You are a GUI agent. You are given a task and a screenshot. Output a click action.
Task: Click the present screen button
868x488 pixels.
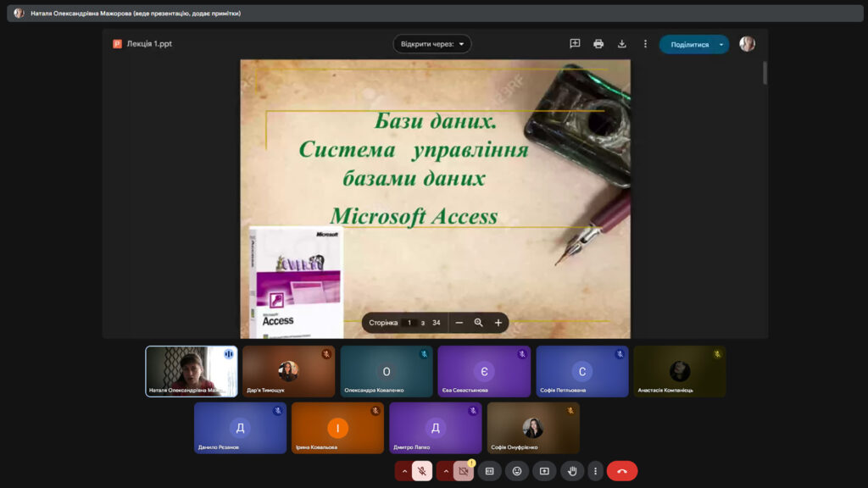tap(544, 471)
